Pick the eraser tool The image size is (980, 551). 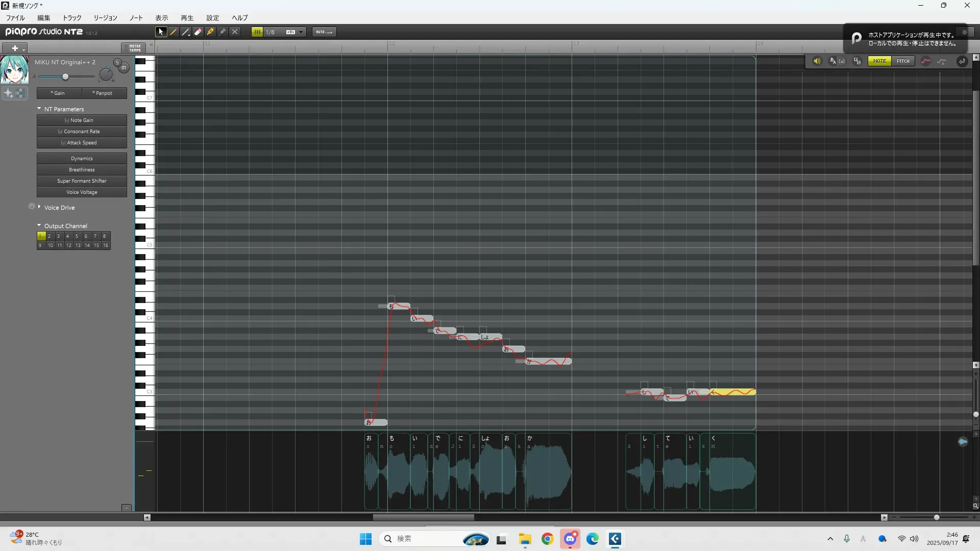(x=198, y=32)
